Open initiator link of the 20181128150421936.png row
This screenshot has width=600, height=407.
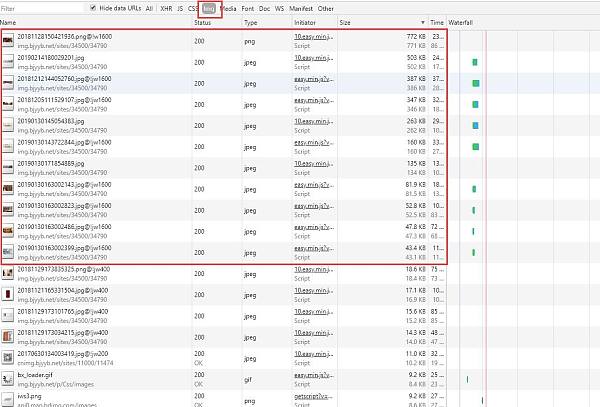[x=316, y=37]
